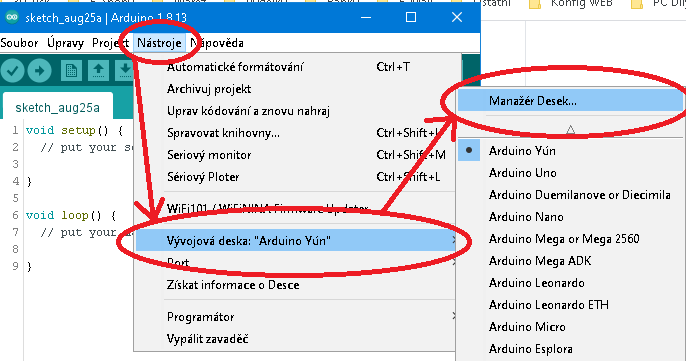Click the New sketch file icon
Screen dimensions: 686x361
tap(71, 70)
